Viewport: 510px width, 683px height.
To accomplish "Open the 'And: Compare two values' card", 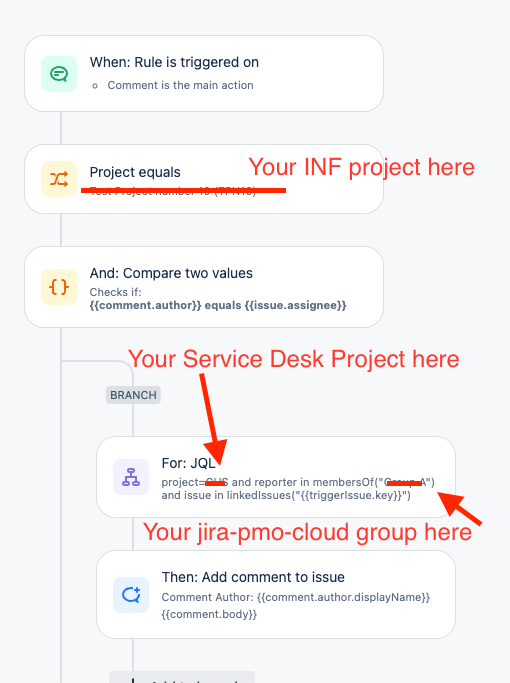I will pyautogui.click(x=204, y=287).
